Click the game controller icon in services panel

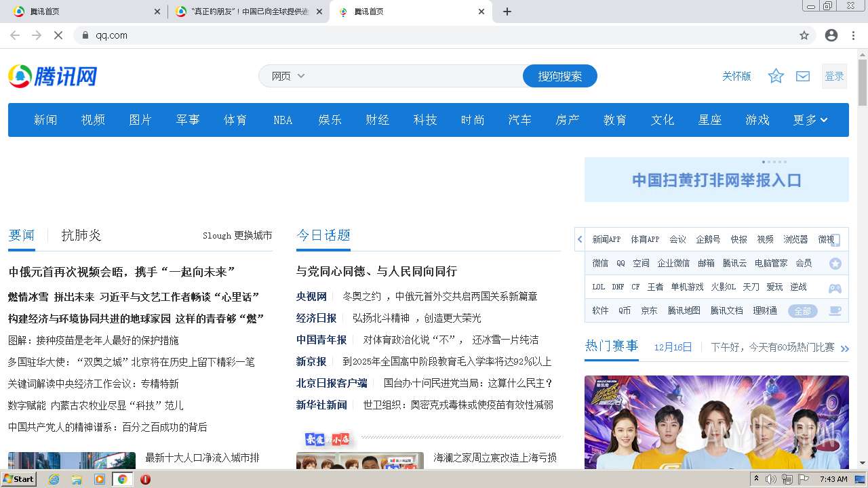[835, 288]
